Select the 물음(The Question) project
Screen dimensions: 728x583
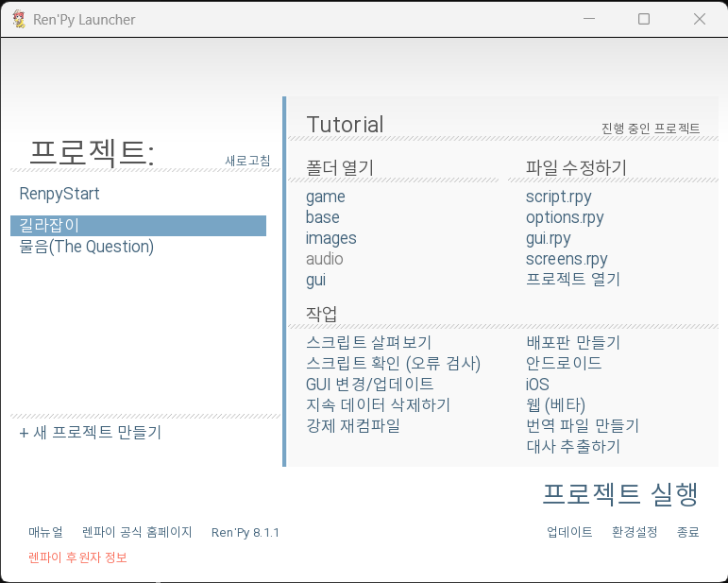[86, 247]
